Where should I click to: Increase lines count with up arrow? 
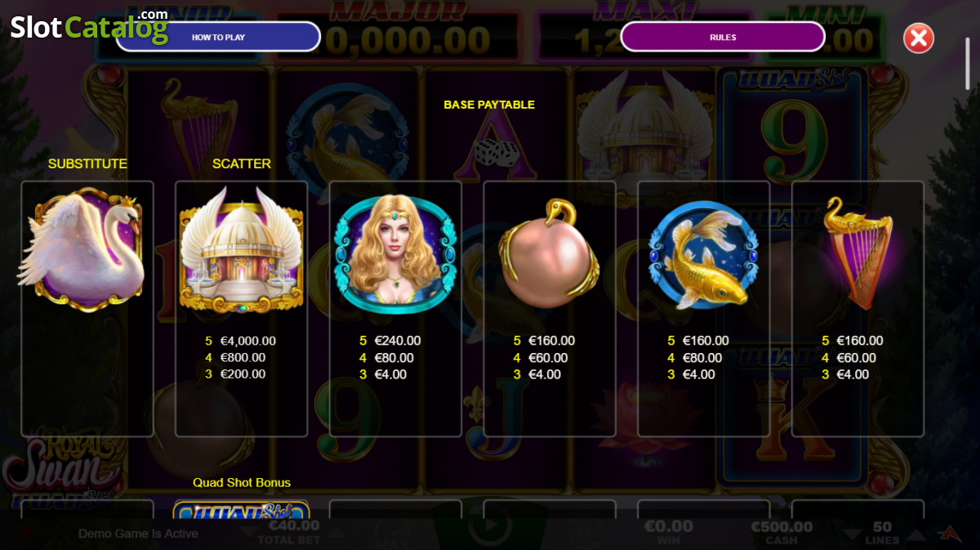tap(916, 534)
